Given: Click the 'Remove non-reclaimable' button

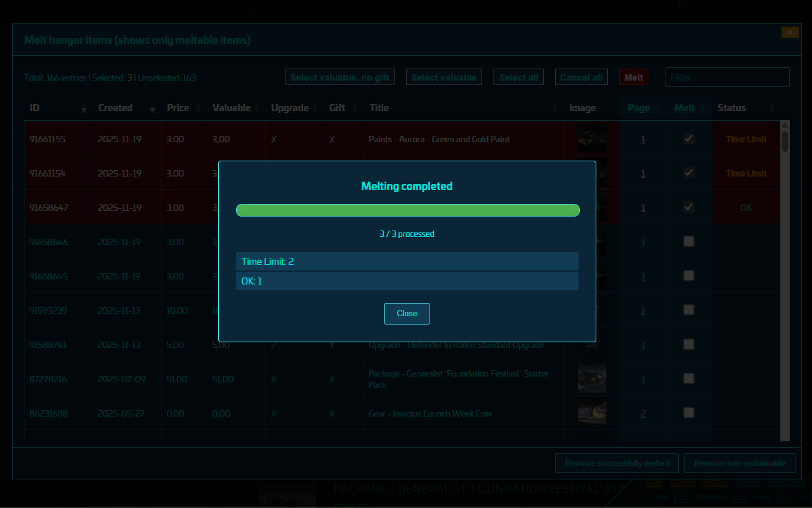Looking at the screenshot, I should [740, 463].
